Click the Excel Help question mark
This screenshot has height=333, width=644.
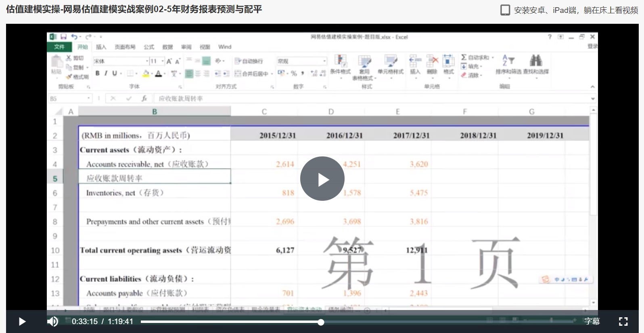point(550,37)
